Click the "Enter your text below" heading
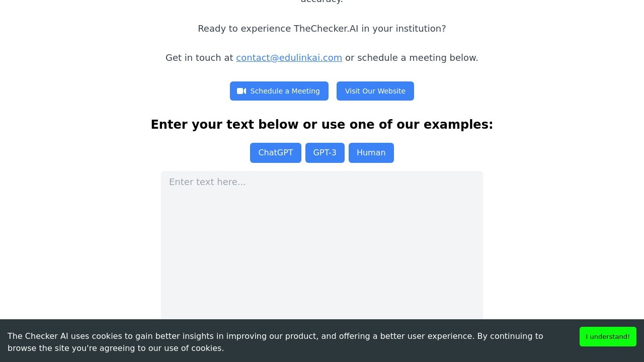Viewport: 644px width, 362px height. pyautogui.click(x=322, y=125)
